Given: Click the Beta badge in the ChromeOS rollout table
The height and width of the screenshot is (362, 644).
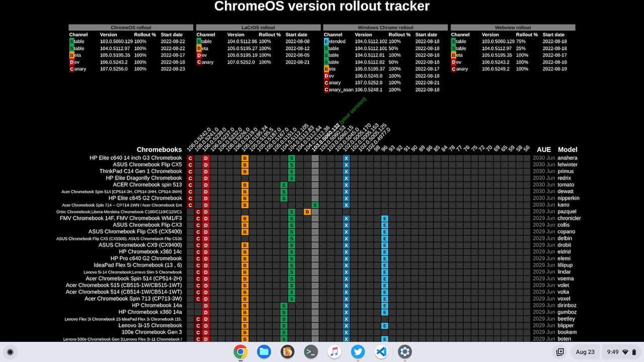Looking at the screenshot, I should 71,55.
